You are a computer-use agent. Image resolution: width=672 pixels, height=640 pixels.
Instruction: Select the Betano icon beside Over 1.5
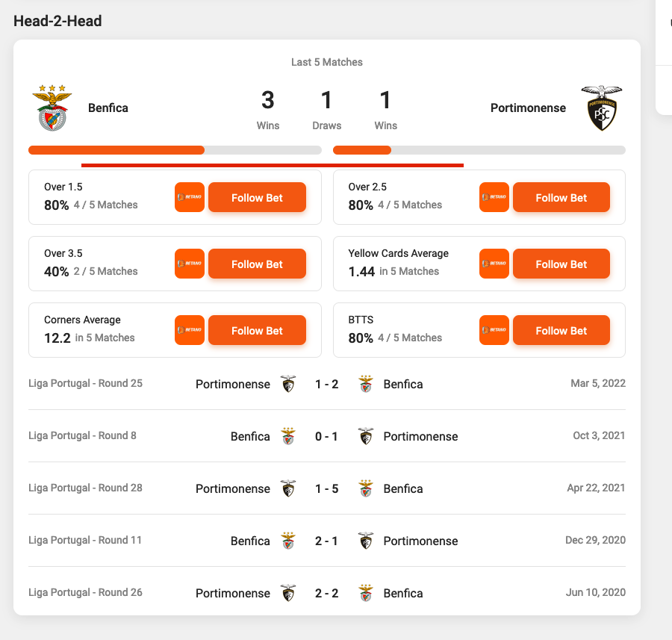(189, 197)
